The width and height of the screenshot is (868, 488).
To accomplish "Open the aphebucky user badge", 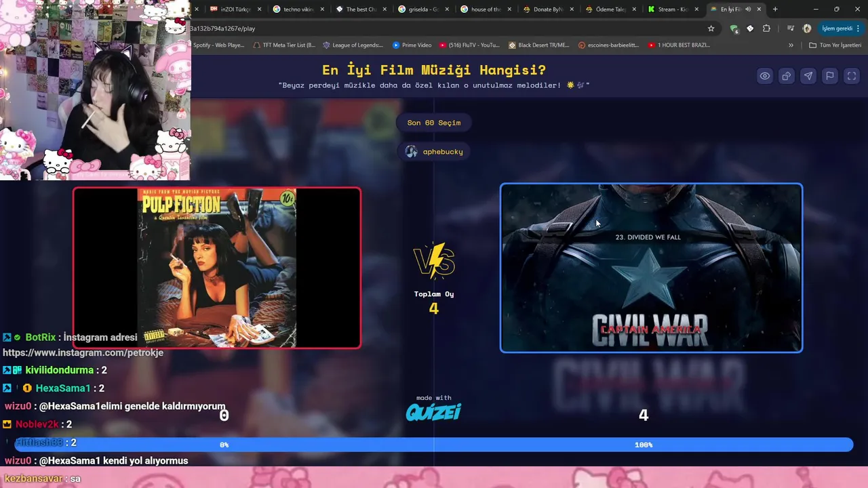I will pyautogui.click(x=434, y=151).
